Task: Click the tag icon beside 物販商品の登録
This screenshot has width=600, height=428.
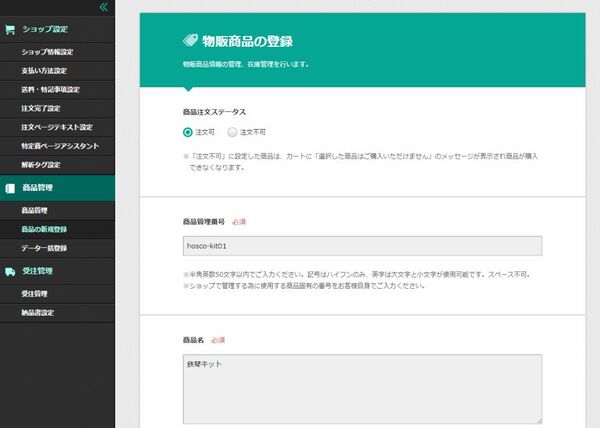Action: pos(190,40)
